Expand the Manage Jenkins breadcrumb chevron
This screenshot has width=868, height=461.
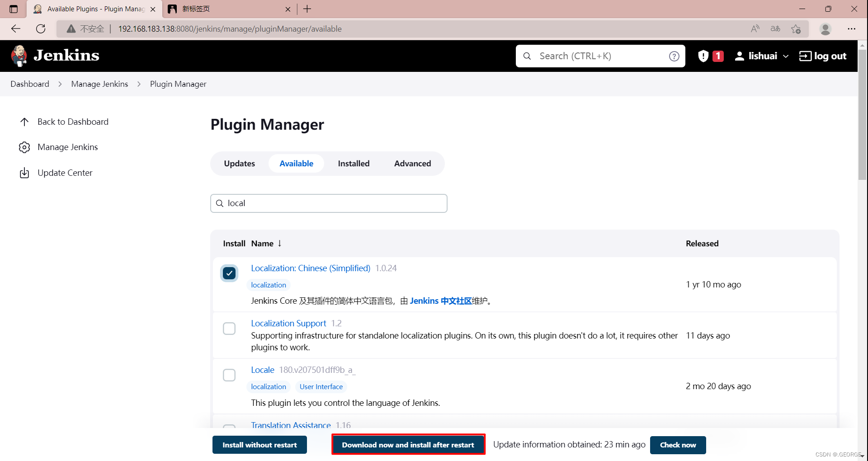click(x=139, y=84)
